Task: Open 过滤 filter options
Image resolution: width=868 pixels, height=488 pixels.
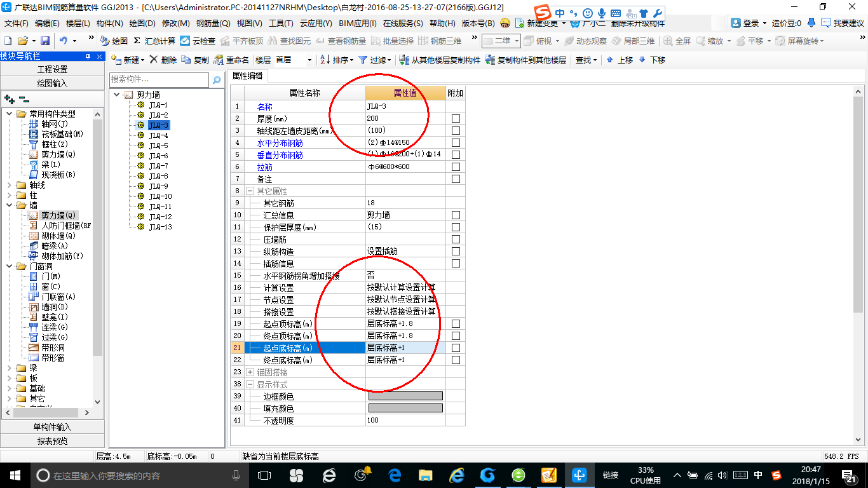Action: point(375,60)
